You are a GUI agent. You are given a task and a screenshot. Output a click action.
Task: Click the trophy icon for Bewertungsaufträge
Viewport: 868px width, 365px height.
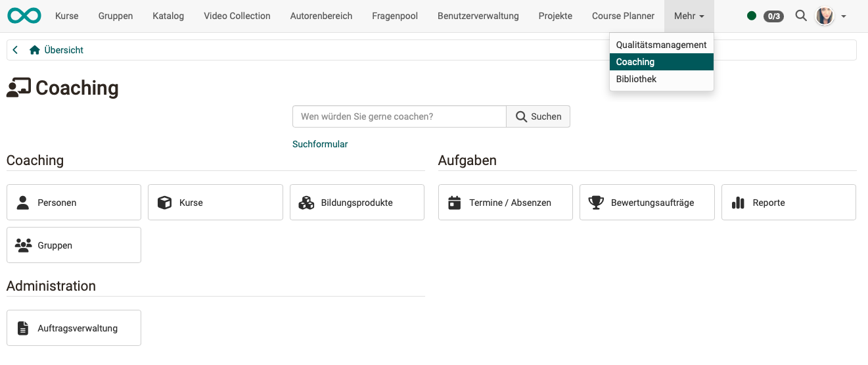pyautogui.click(x=596, y=203)
